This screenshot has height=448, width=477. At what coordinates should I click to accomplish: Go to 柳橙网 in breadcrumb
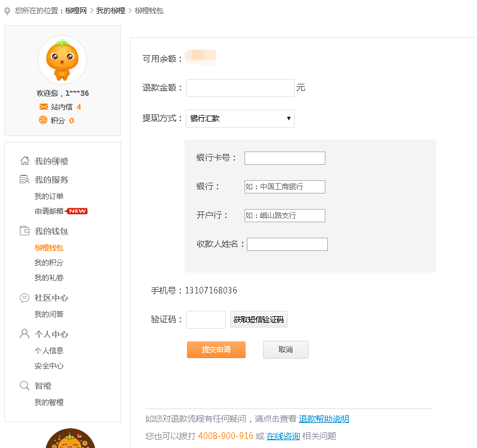coord(76,11)
